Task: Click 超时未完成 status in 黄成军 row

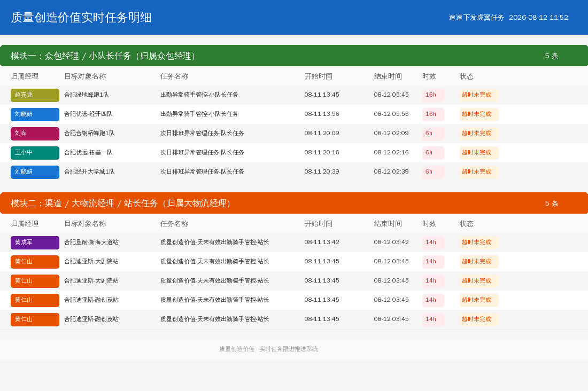Action: 479,243
